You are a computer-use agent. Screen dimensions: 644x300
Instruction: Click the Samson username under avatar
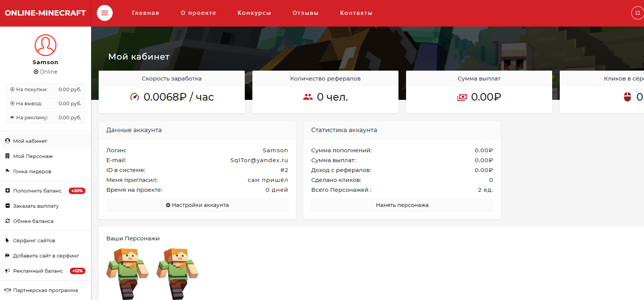[46, 62]
